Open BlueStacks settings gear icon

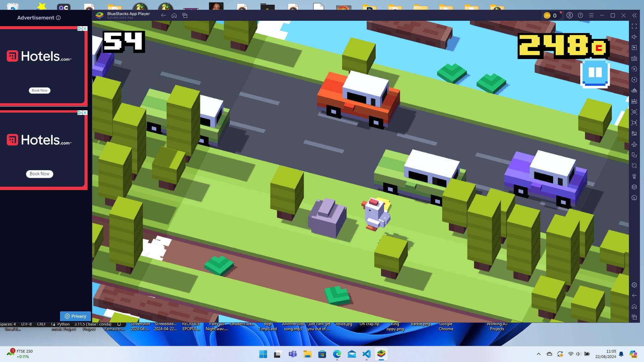634,285
